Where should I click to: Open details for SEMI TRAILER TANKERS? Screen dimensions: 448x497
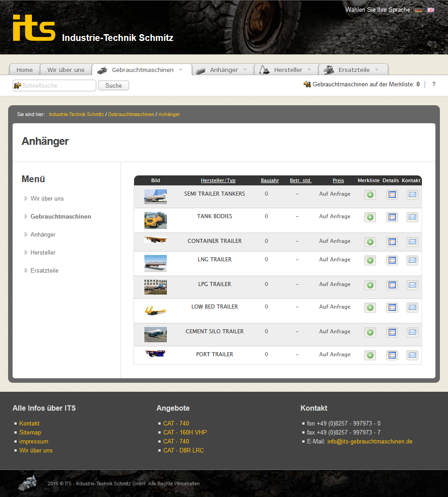click(392, 195)
